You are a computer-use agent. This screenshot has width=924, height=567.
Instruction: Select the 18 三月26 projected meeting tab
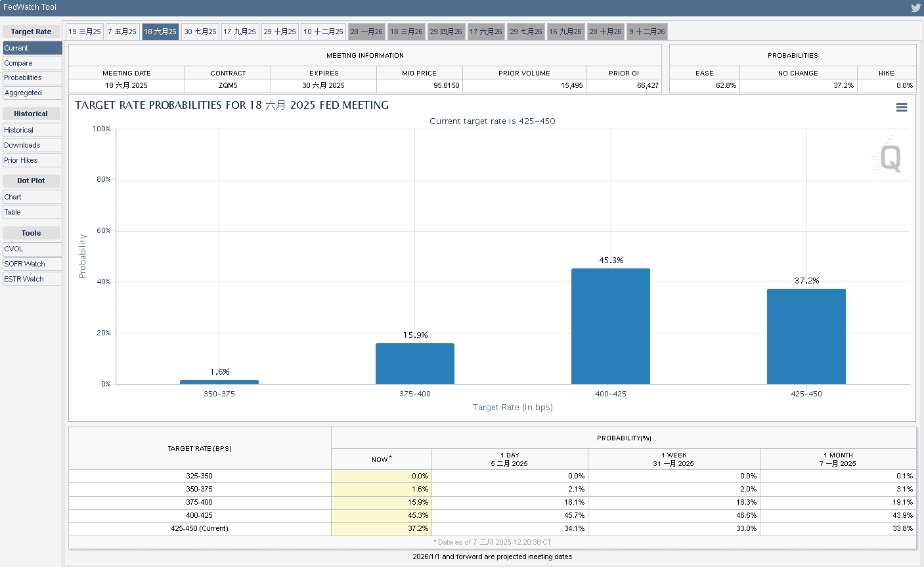(x=407, y=31)
